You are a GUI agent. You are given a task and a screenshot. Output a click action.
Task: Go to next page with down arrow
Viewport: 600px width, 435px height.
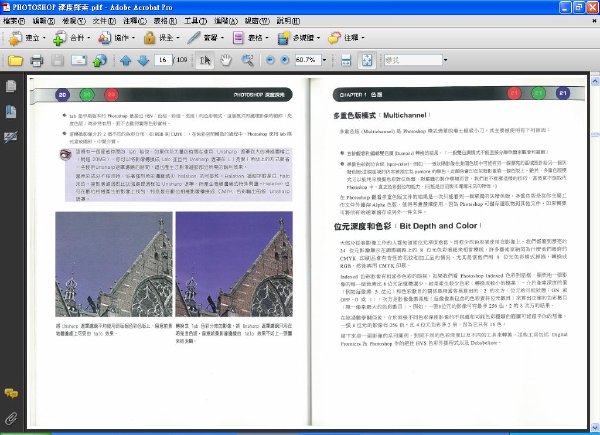(143, 60)
